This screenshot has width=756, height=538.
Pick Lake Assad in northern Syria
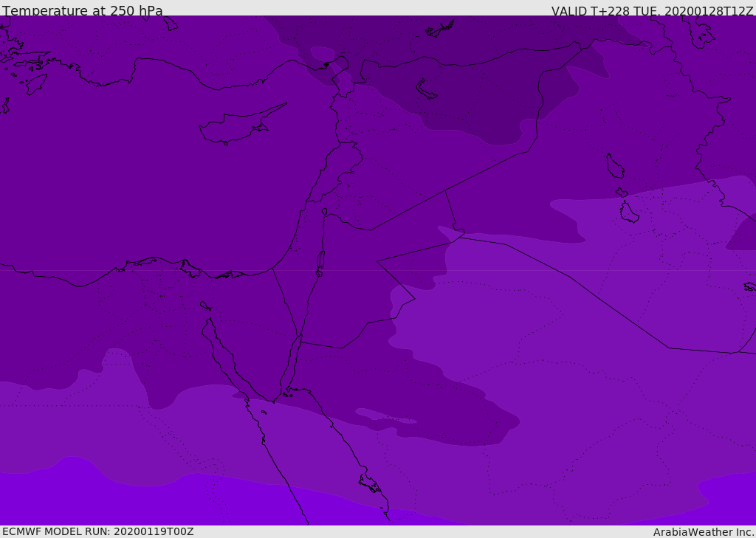point(427,89)
